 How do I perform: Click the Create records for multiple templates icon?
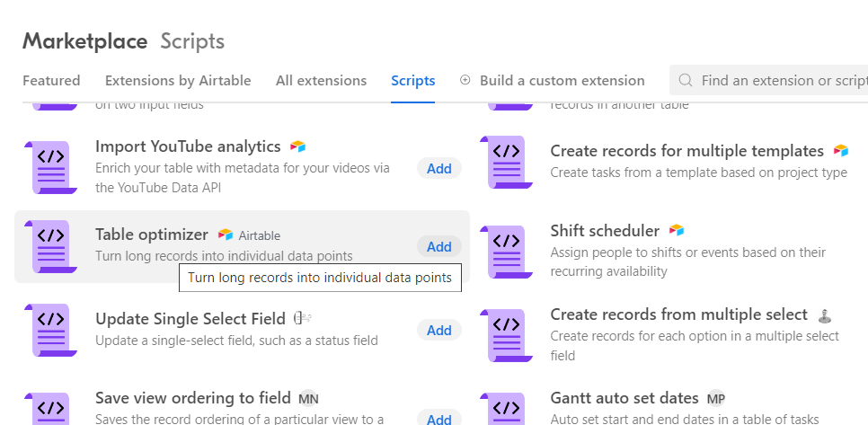pos(506,162)
